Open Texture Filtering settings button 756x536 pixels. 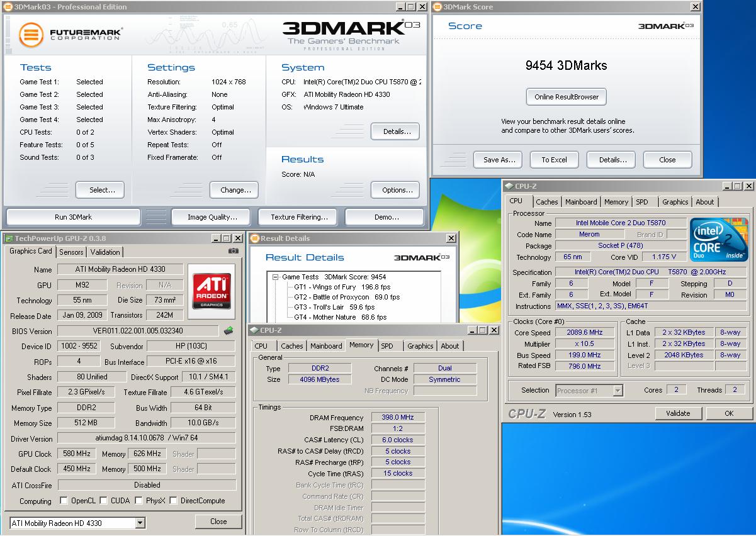299,217
